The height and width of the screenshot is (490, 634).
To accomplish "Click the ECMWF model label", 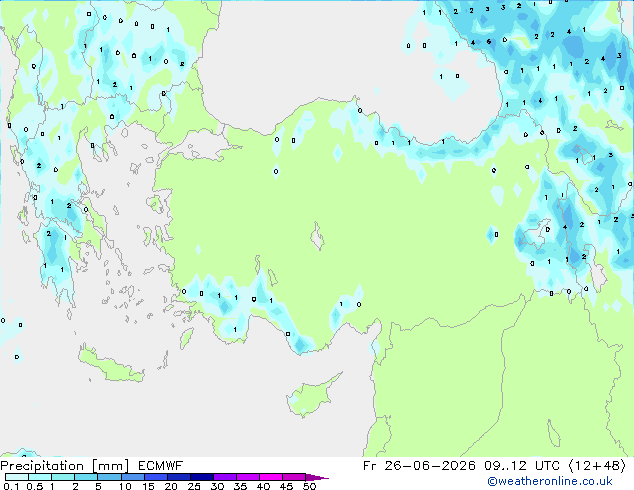I will point(161,466).
